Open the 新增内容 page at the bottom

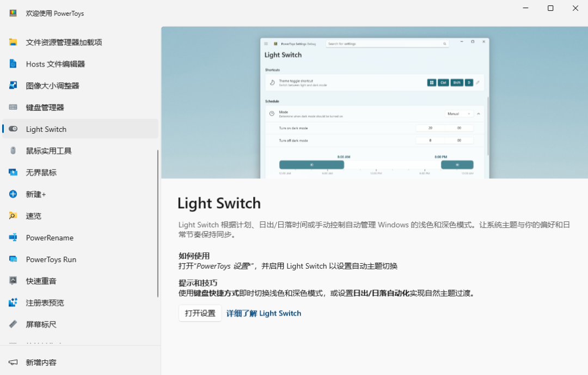click(80, 362)
